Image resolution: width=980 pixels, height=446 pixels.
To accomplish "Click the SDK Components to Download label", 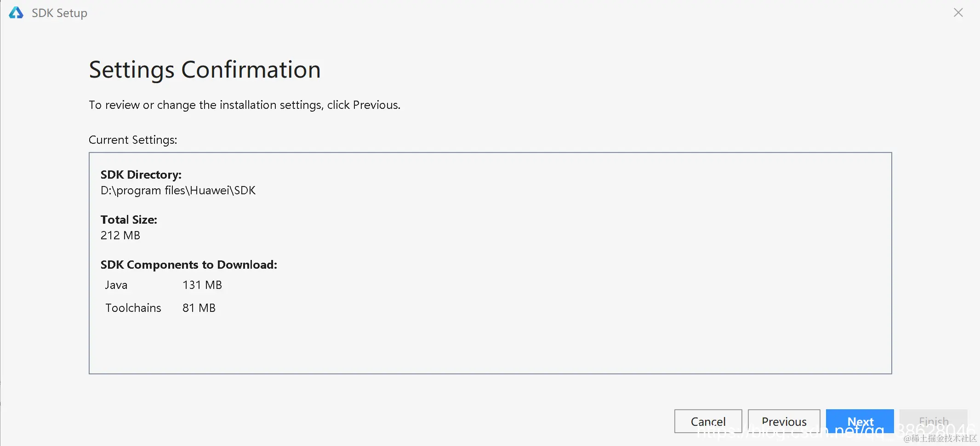I will click(188, 265).
